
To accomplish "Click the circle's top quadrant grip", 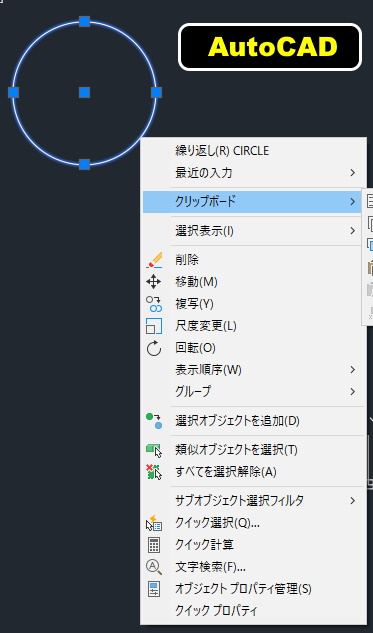I will tap(84, 21).
